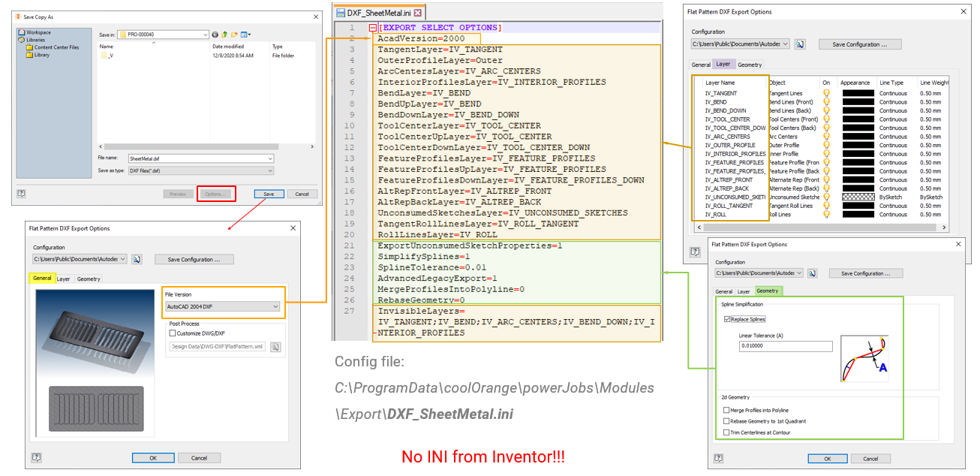Click the help icon in Geometry options dialog

719,456
